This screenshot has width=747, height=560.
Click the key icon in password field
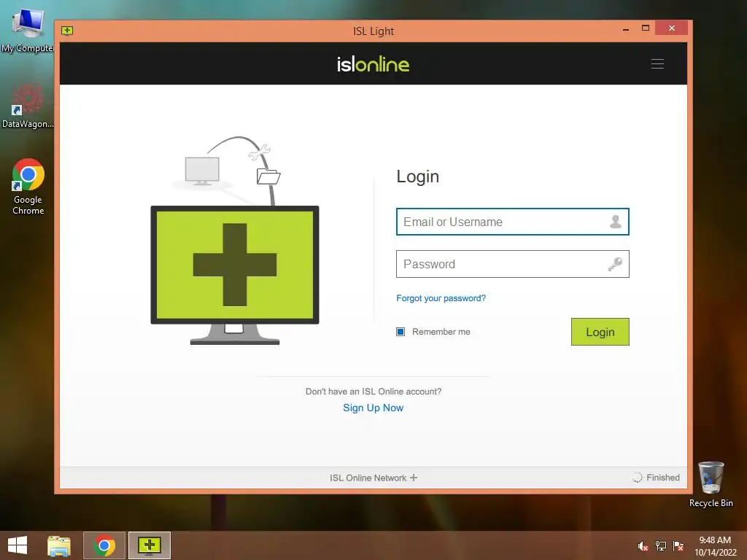615,264
